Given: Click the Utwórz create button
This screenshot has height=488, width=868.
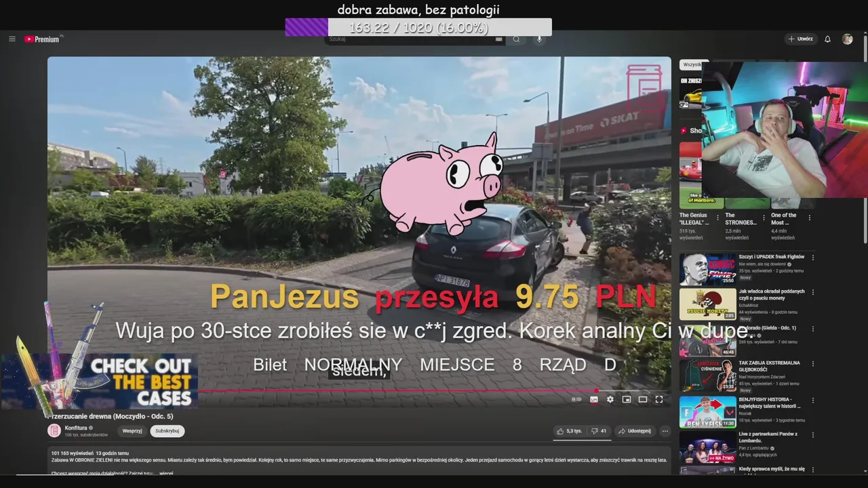Looking at the screenshot, I should point(801,39).
